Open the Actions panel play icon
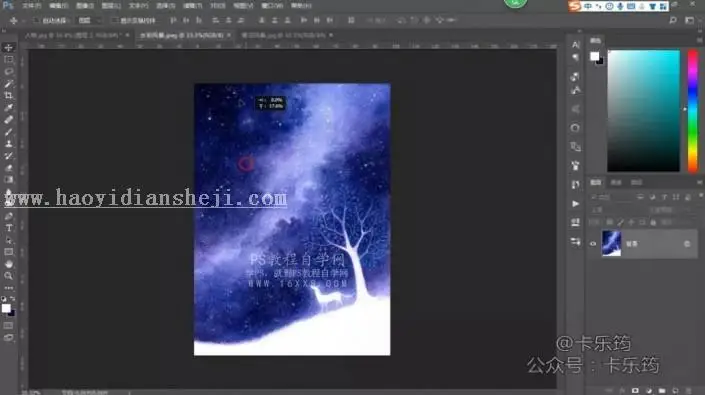Screen dimensions: 705x395 575,204
